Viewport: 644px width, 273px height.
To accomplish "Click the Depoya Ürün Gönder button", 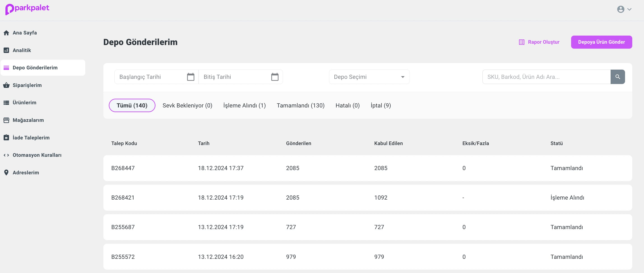I will (601, 42).
